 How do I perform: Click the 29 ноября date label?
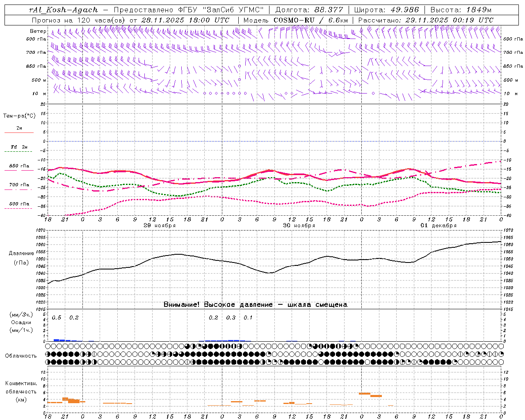[x=160, y=226]
